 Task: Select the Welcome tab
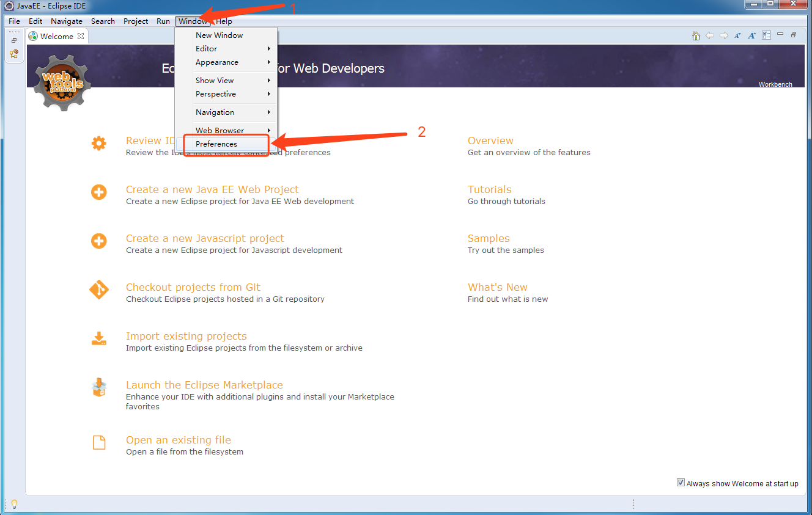[57, 37]
